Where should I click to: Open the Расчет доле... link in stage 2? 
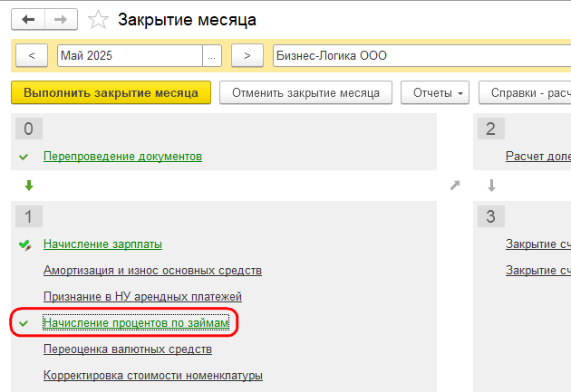(x=538, y=157)
